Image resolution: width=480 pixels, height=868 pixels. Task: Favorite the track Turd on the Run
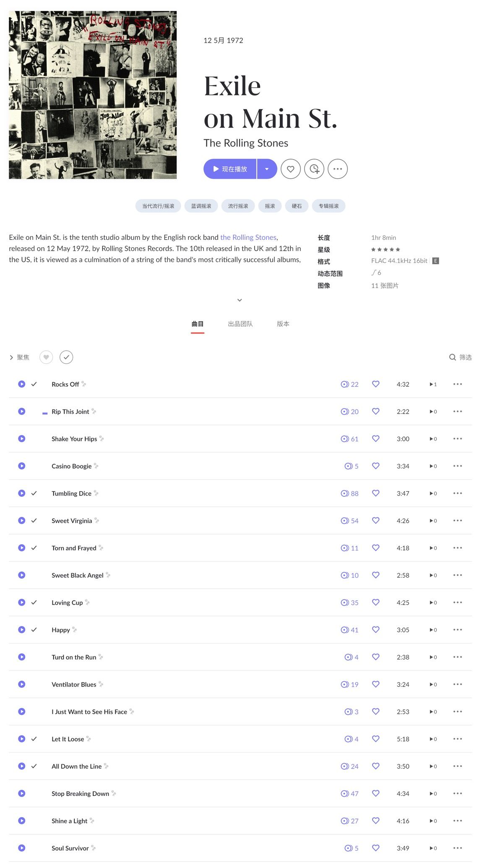pos(376,657)
